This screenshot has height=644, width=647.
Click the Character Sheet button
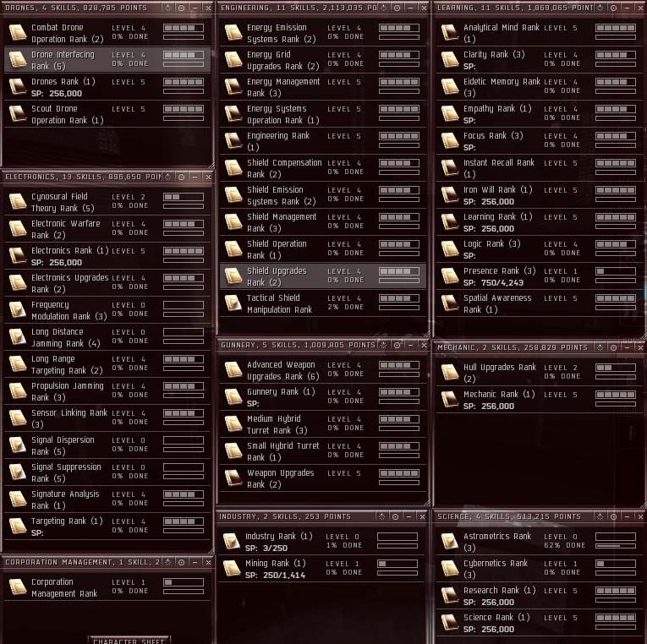129,641
